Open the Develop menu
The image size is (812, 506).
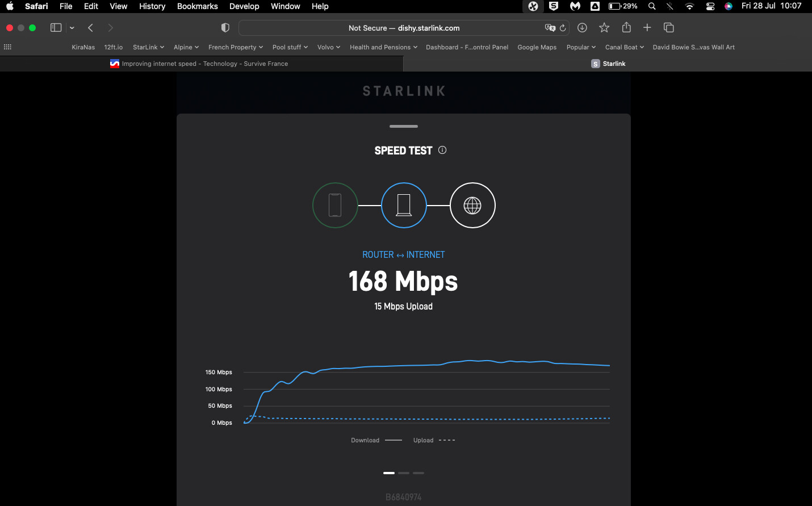point(244,6)
